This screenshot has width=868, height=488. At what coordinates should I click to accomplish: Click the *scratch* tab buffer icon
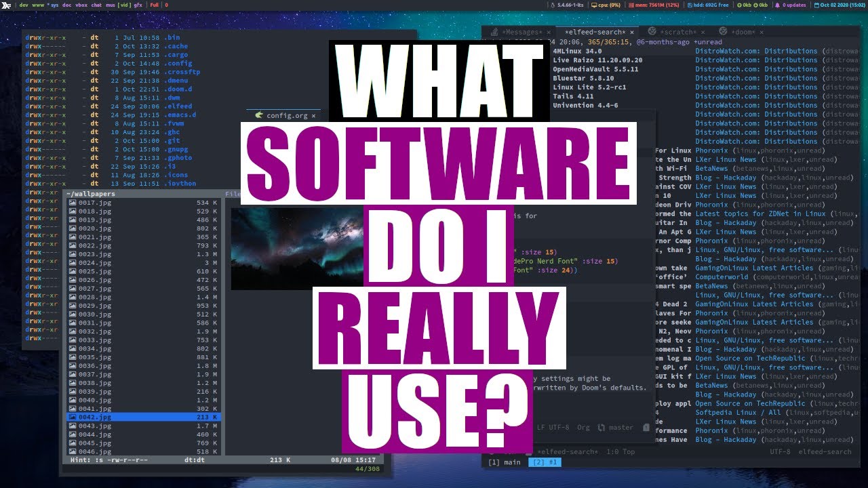tap(652, 32)
